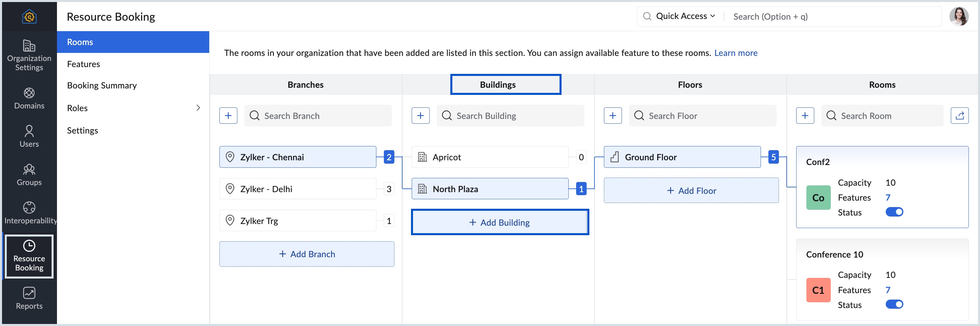
Task: Expand the Roles submenu arrow
Action: click(198, 108)
